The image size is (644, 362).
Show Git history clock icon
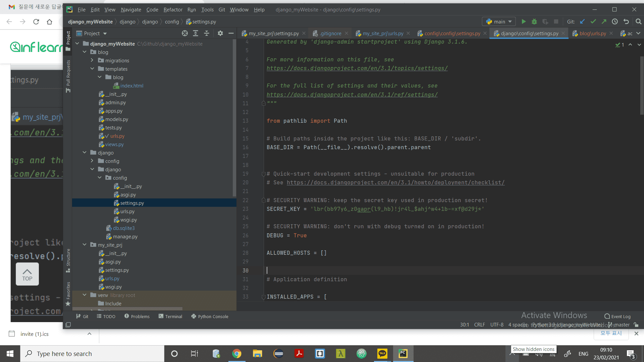point(615,21)
